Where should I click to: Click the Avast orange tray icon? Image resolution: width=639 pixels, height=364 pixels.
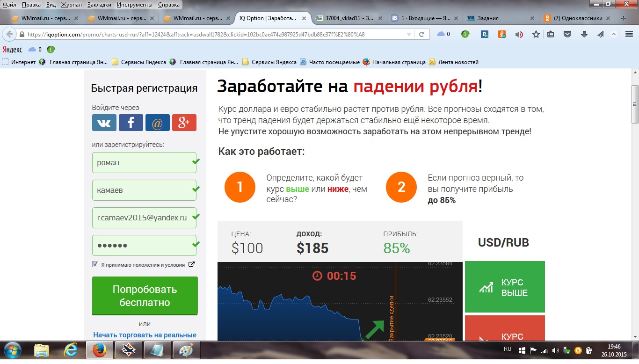tap(578, 350)
